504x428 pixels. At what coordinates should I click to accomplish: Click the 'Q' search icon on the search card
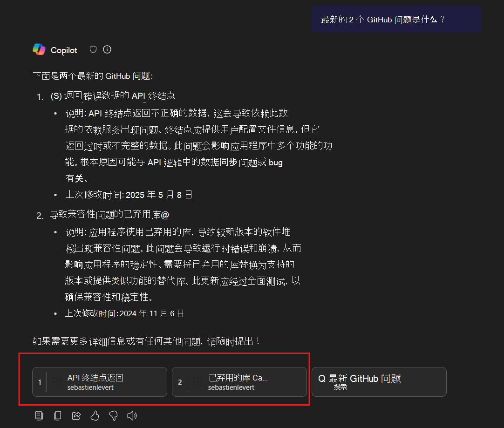[322, 378]
